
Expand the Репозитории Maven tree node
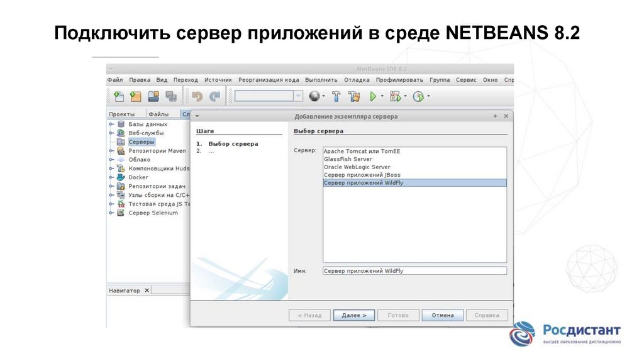click(x=111, y=151)
